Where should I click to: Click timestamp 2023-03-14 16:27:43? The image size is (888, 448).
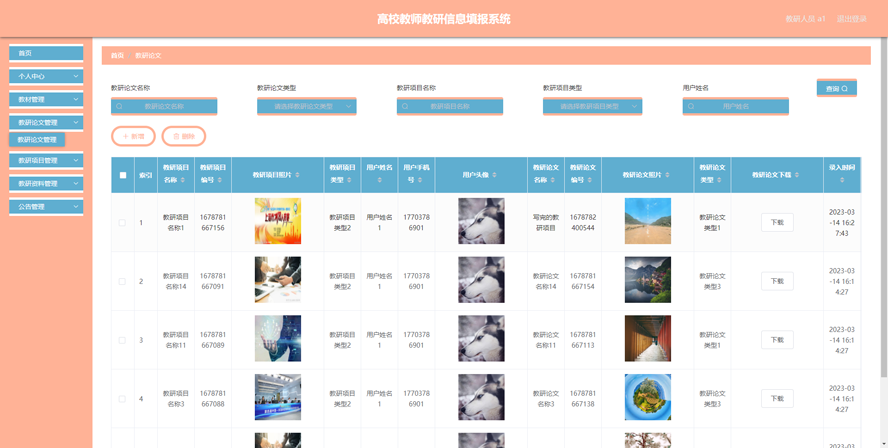[842, 223]
